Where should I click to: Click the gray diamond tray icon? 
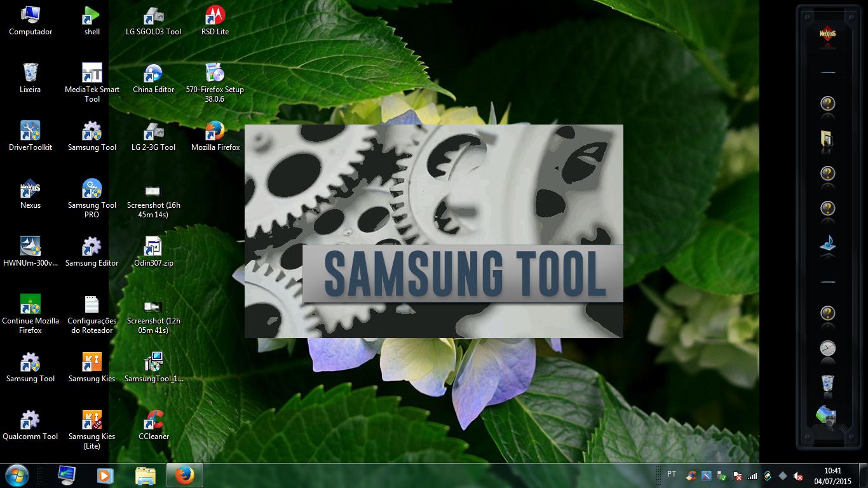[783, 476]
